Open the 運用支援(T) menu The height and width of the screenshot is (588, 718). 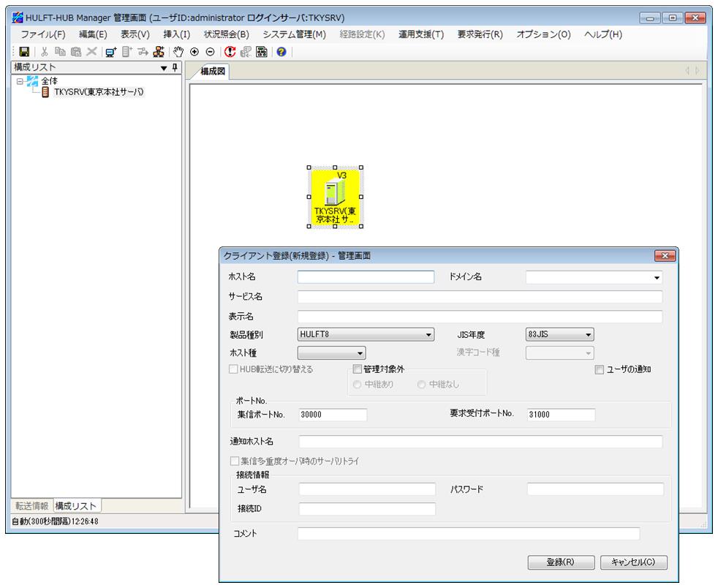tap(421, 34)
